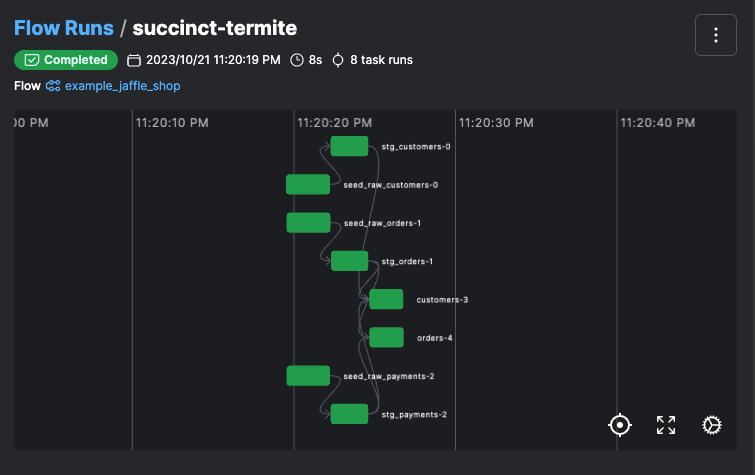755x475 pixels.
Task: Select the seed_raw_payments-2 task node
Action: pos(308,376)
